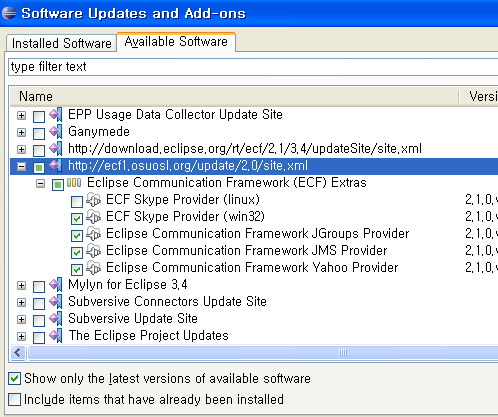Toggle the ECF Extras category checkbox
This screenshot has width=498, height=417.
pos(58,185)
